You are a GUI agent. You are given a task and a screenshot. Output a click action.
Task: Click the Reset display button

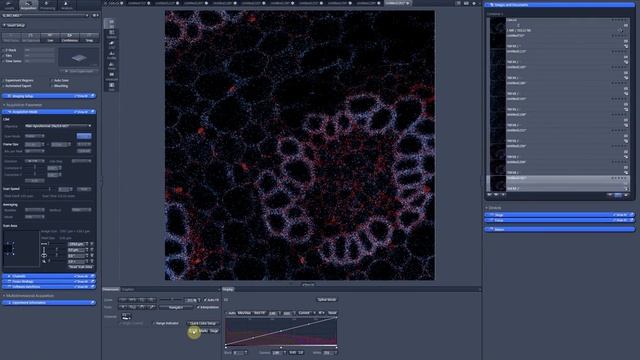(332, 313)
